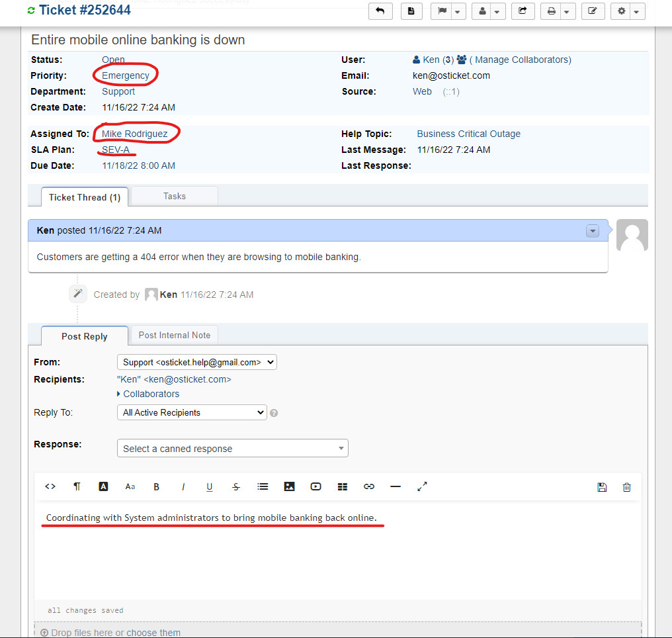
Task: Click the text color icon
Action: pos(103,486)
